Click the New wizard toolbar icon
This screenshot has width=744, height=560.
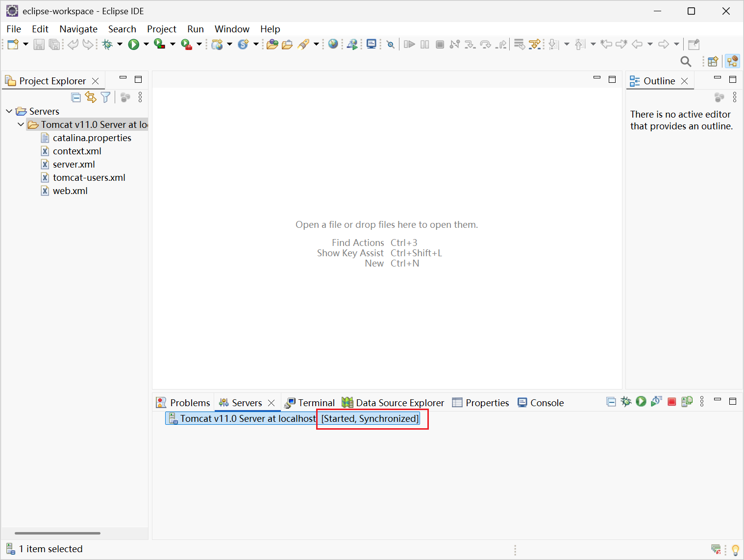point(13,45)
